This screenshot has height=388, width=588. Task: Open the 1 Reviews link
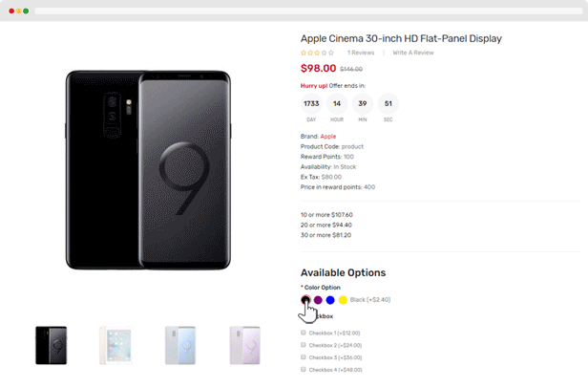click(361, 53)
